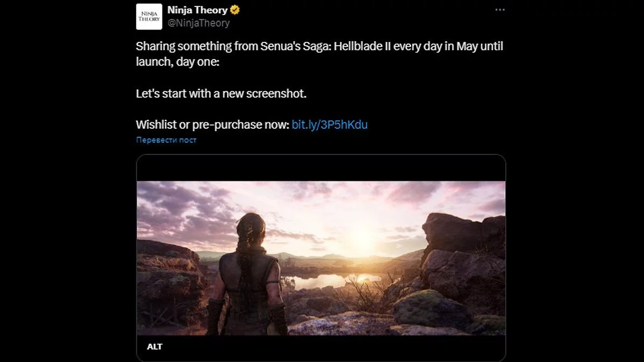Click the "Let's start with a new screenshot" text
This screenshot has height=362, width=644.
click(221, 93)
